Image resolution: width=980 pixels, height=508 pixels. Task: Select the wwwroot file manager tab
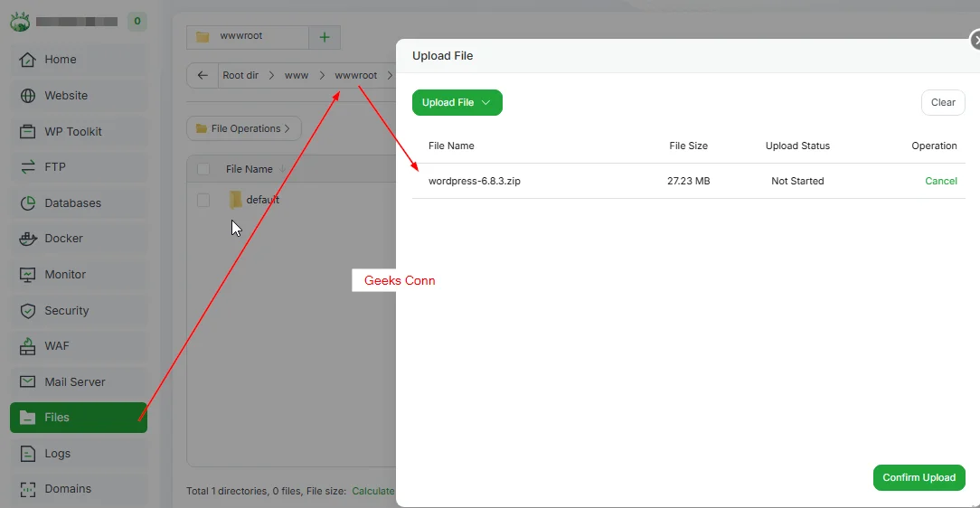click(x=248, y=37)
